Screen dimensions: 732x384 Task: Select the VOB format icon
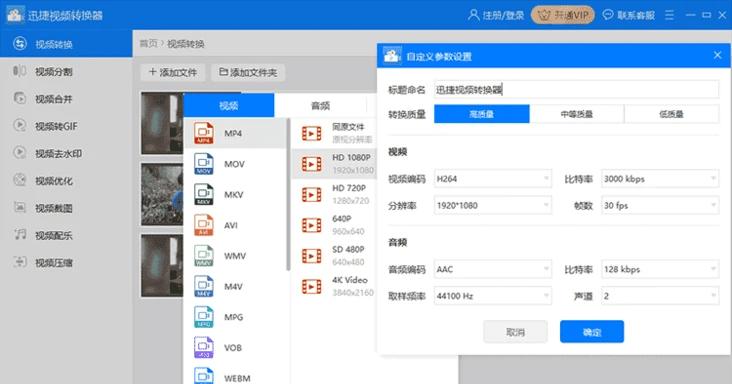204,348
